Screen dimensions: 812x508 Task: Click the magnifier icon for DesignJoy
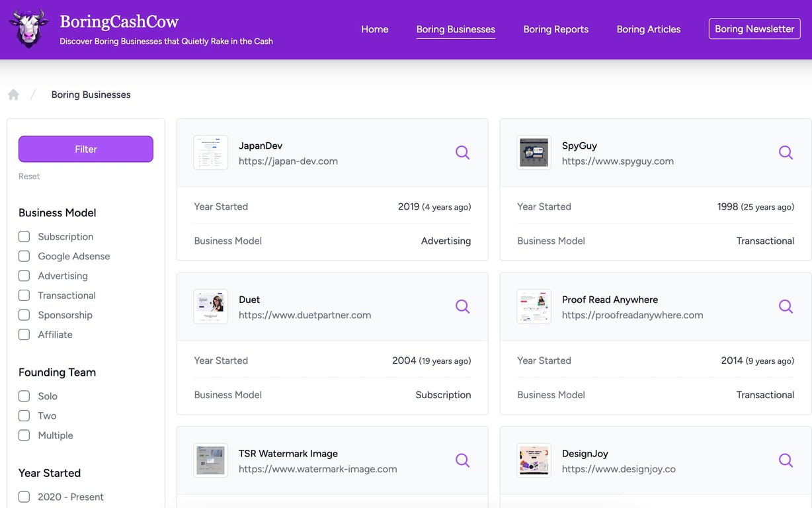point(786,460)
